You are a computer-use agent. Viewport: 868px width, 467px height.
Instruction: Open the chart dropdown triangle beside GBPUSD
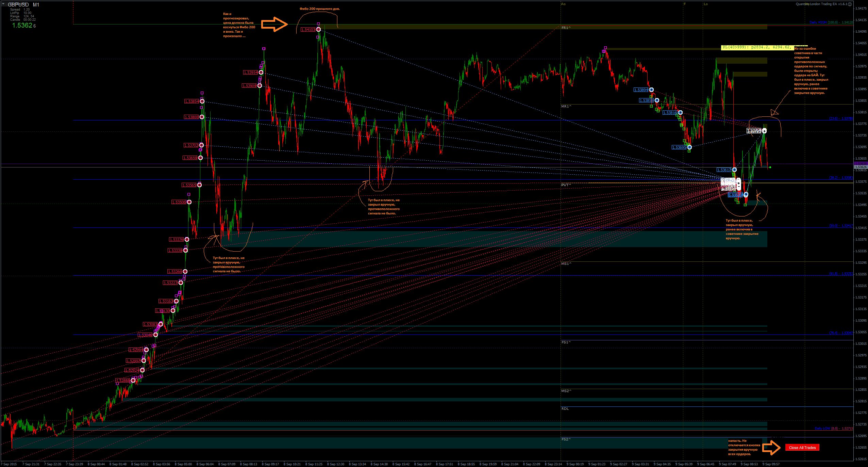pos(3,4)
